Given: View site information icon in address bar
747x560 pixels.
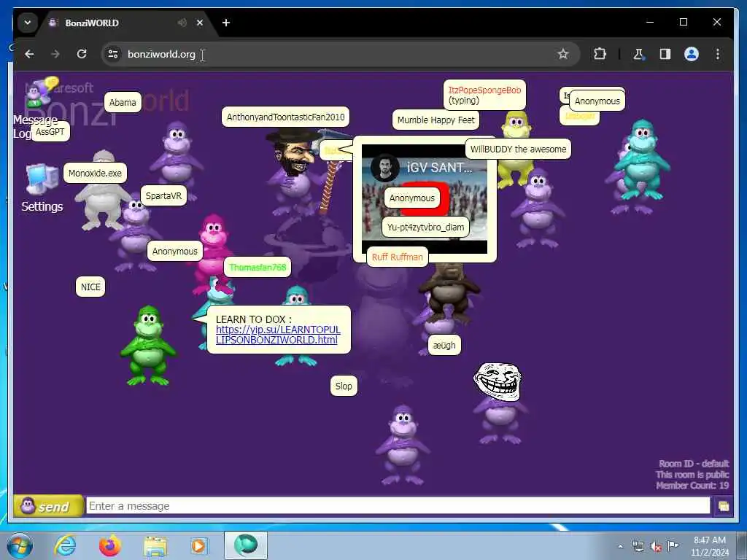Looking at the screenshot, I should point(113,54).
